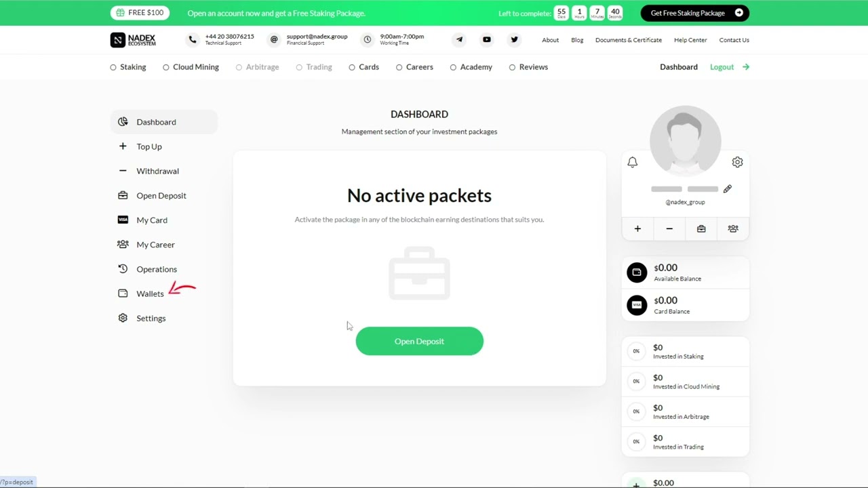Click the green Open Deposit button
The image size is (868, 488).
tap(419, 341)
